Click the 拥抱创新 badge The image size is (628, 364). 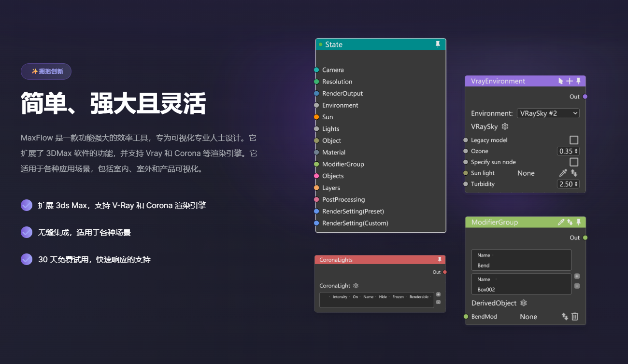[x=46, y=71]
